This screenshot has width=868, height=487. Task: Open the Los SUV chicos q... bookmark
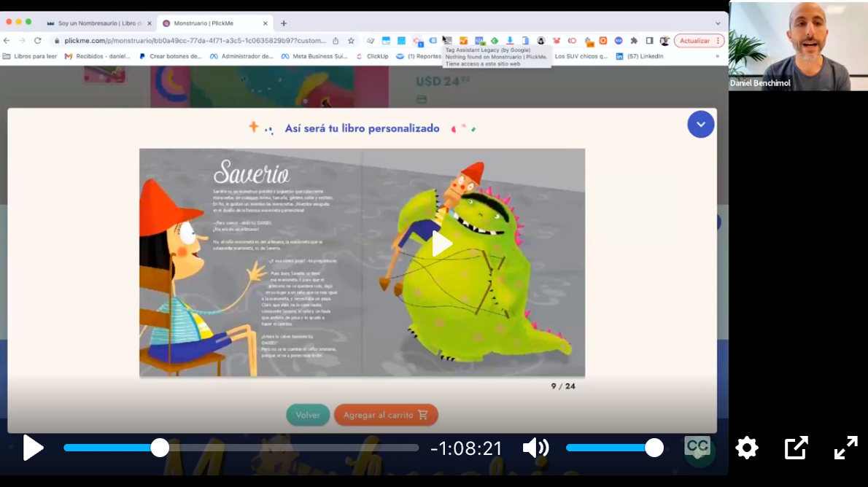[x=581, y=56]
